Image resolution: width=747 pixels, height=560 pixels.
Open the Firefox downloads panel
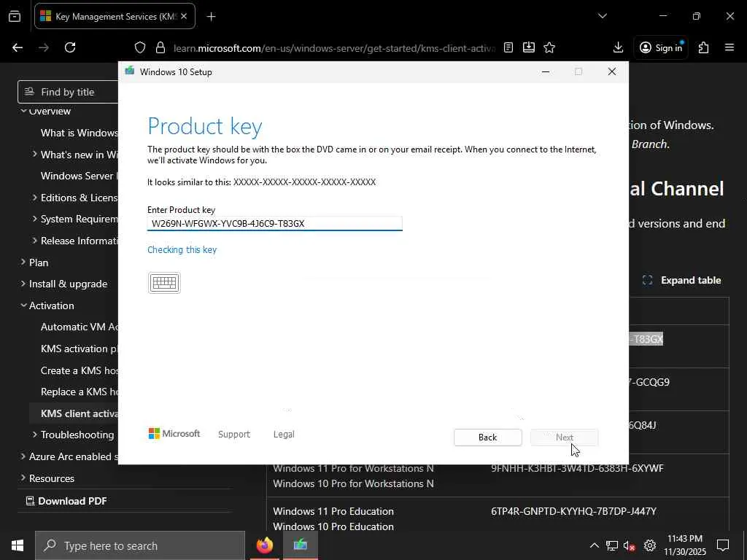618,47
